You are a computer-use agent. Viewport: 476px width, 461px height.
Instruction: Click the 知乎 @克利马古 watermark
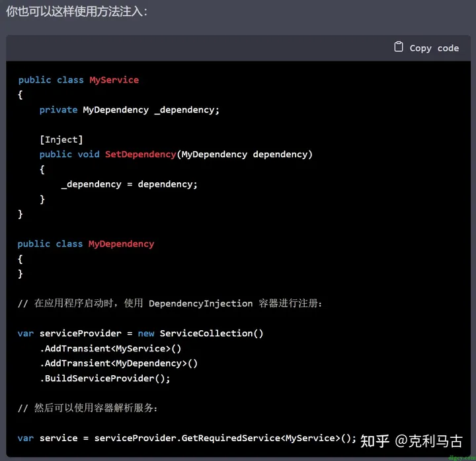tap(411, 441)
